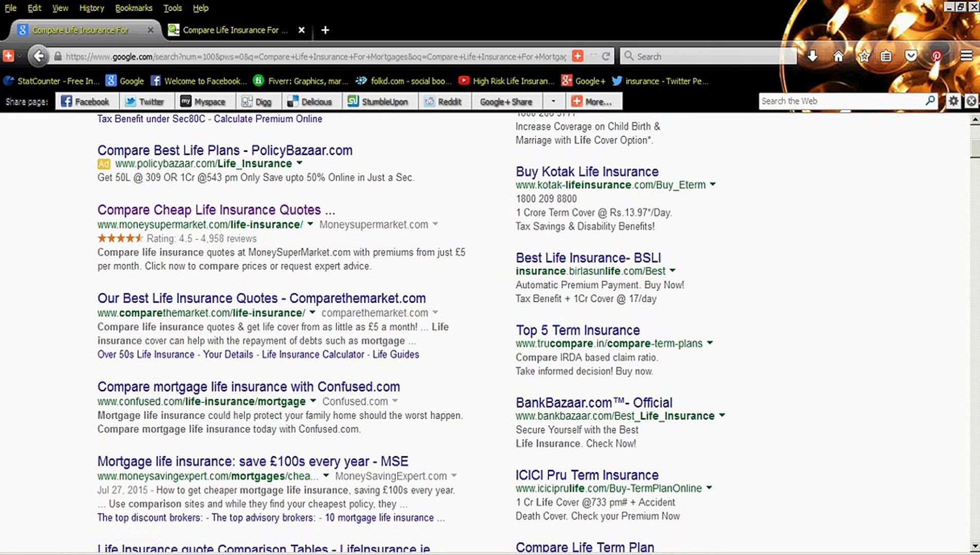Switch to the inactive Compare Life Insurance tab
Image resolution: width=980 pixels, height=555 pixels.
pyautogui.click(x=235, y=30)
